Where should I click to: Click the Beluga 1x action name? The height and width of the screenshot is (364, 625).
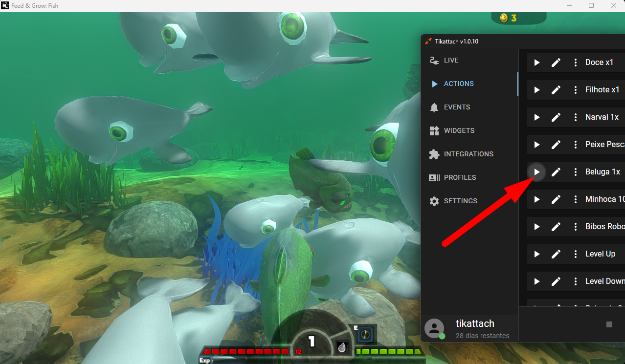[x=603, y=172]
